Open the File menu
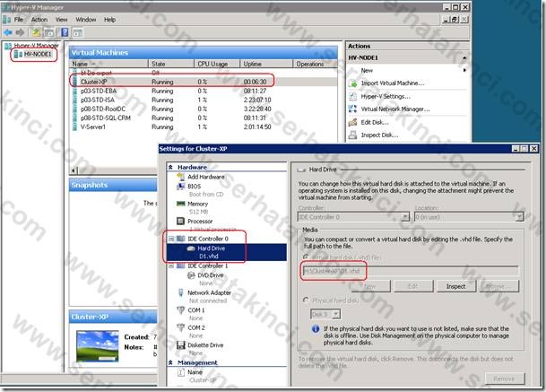 (x=19, y=20)
